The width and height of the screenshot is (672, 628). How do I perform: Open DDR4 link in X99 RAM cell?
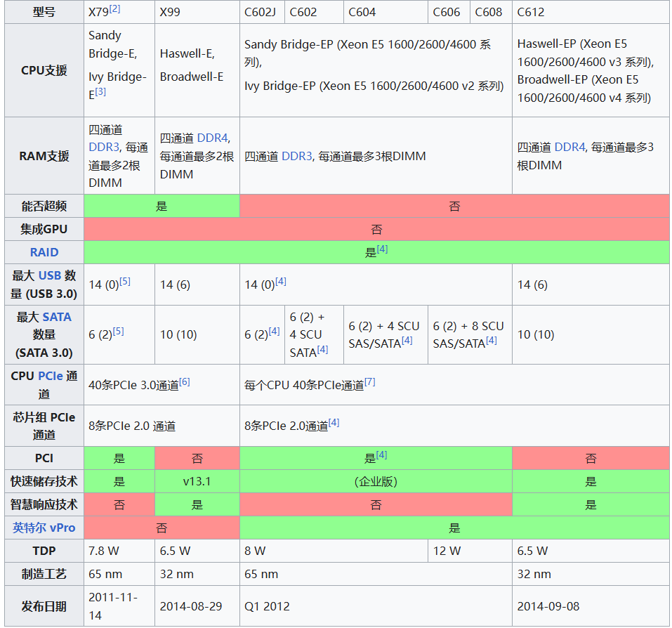[x=212, y=138]
